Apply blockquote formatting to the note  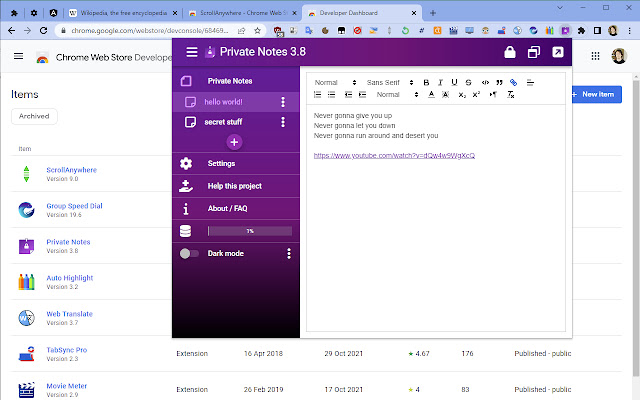click(499, 82)
